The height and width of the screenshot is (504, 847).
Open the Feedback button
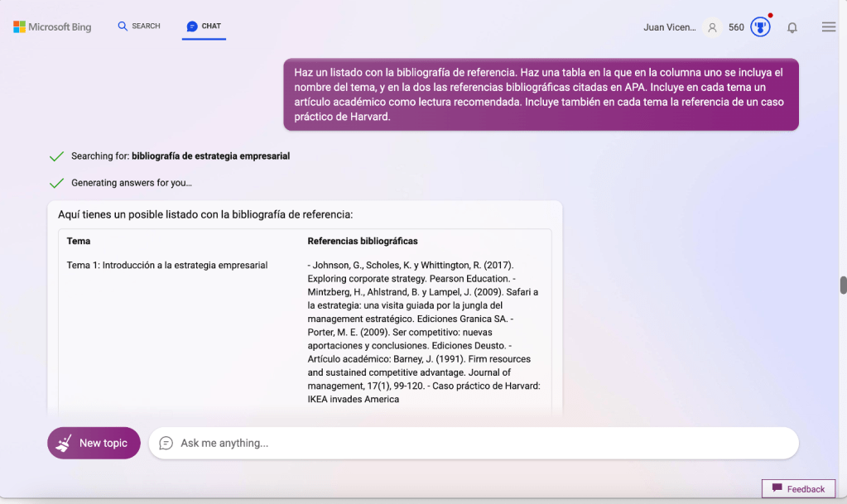[x=798, y=489]
